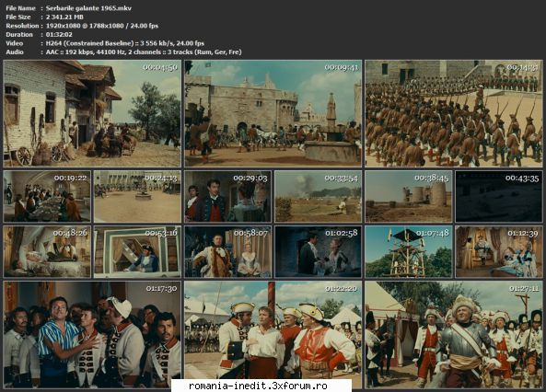This screenshot has height=392, width=546.
Task: Click the armored man thumbnail at 01:27:11
Action: [454, 335]
